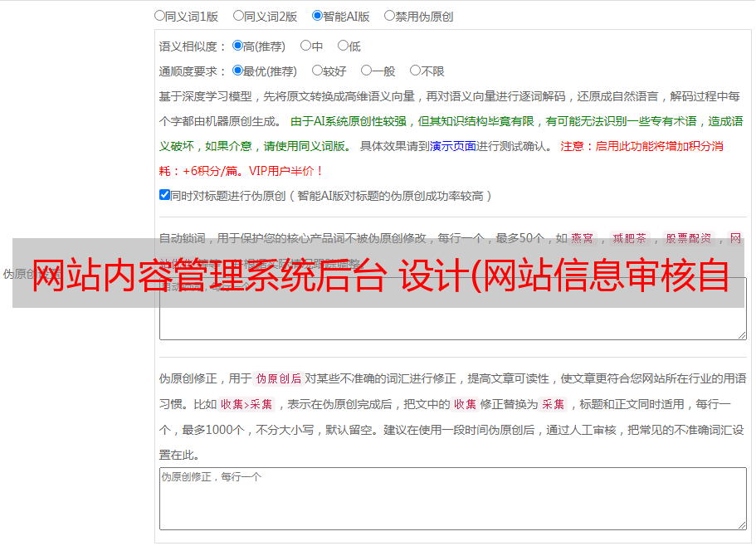
Task: Click the 注意：启用此功能将增加积分消 red notice
Action: click(x=641, y=146)
